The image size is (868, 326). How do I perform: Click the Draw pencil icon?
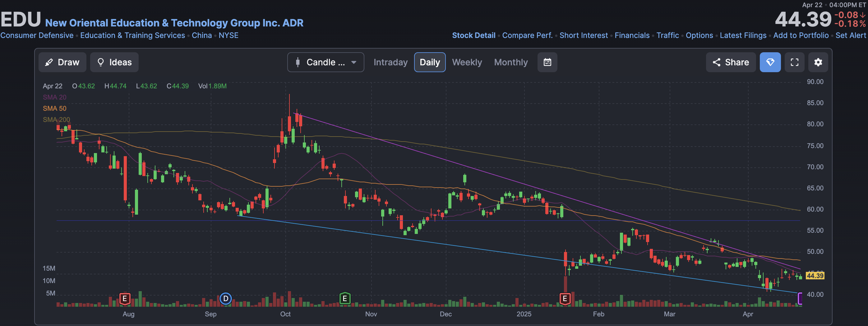pyautogui.click(x=49, y=62)
